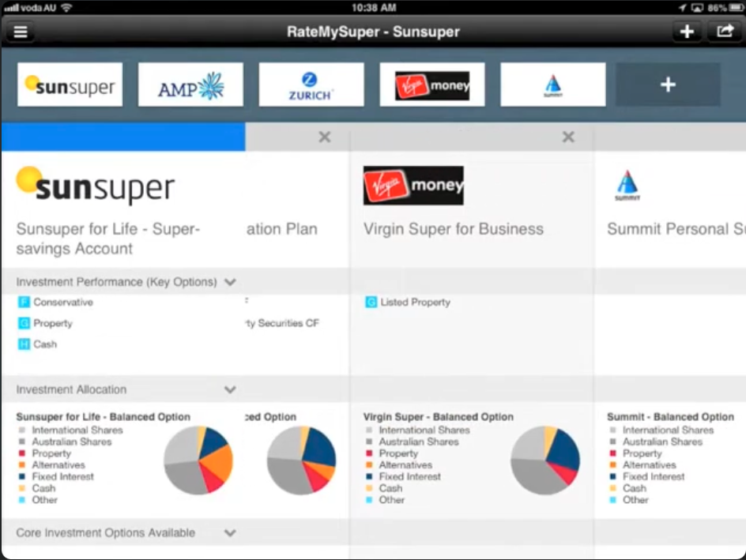This screenshot has height=560, width=746.
Task: Click Sunsuper Property red legend swatch
Action: (22, 453)
